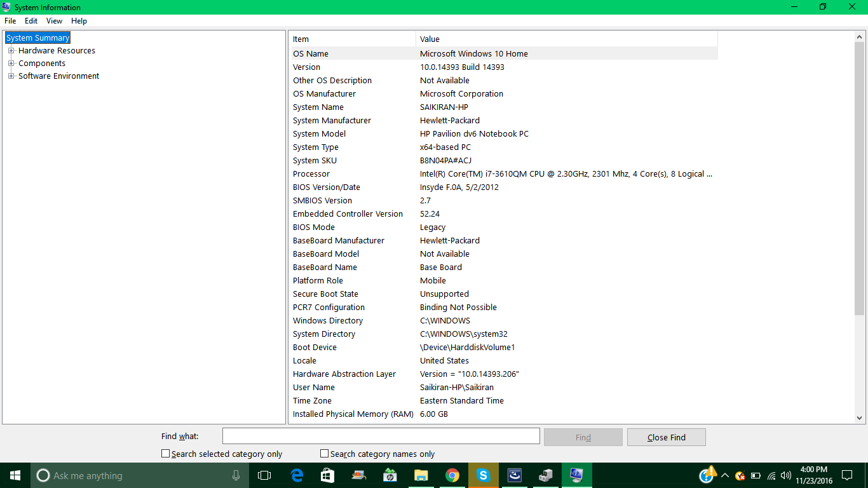The image size is (868, 488).
Task: Click the value Eastern Standard Time
Action: (x=462, y=401)
